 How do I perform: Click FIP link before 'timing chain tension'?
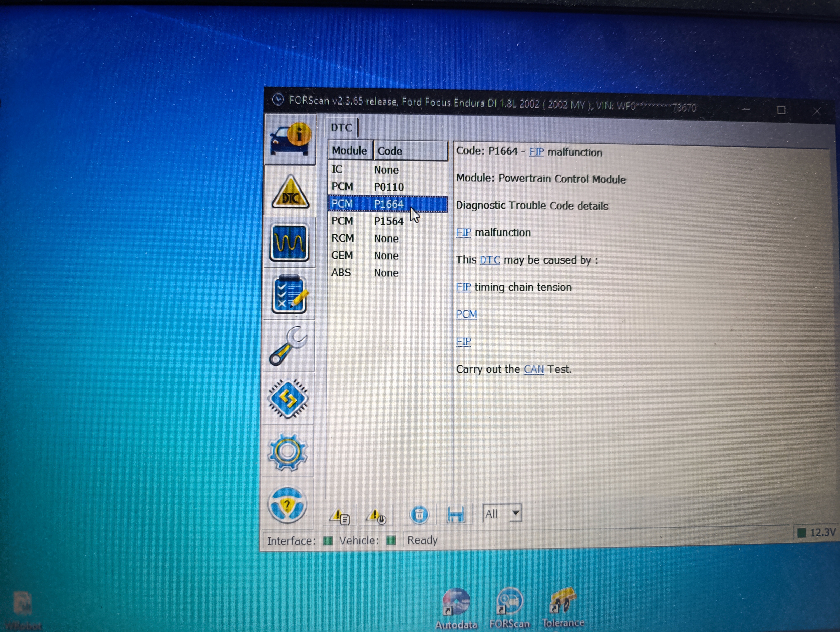coord(463,287)
